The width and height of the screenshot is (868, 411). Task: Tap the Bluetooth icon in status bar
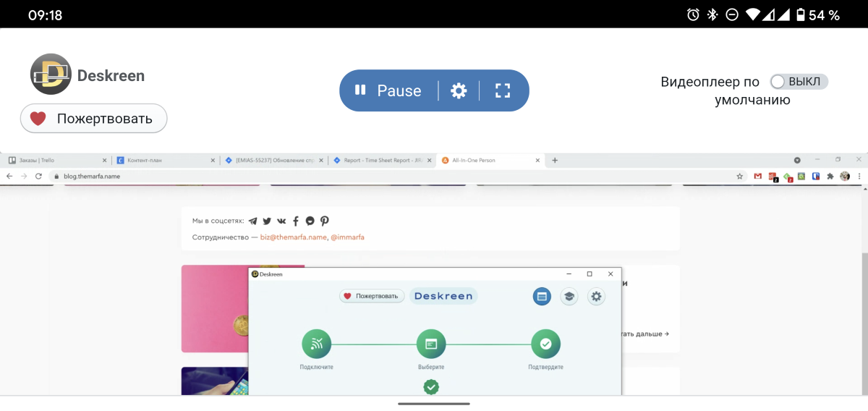click(712, 14)
